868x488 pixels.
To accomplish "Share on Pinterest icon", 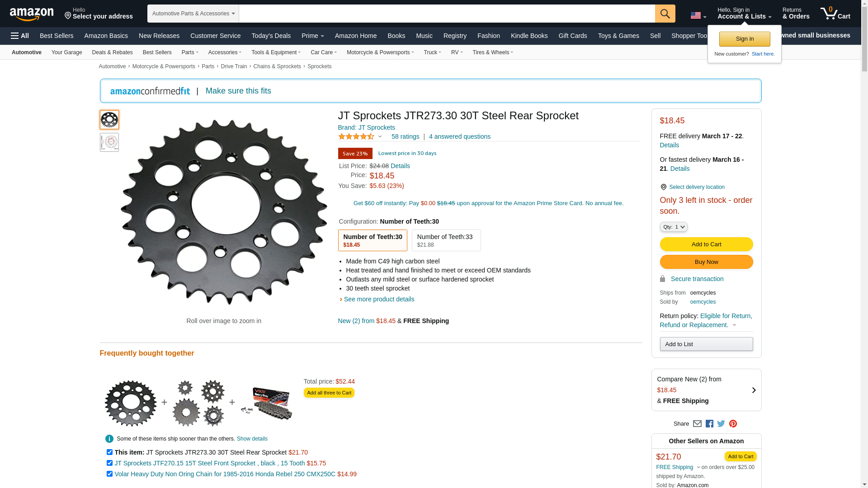I will [x=733, y=424].
